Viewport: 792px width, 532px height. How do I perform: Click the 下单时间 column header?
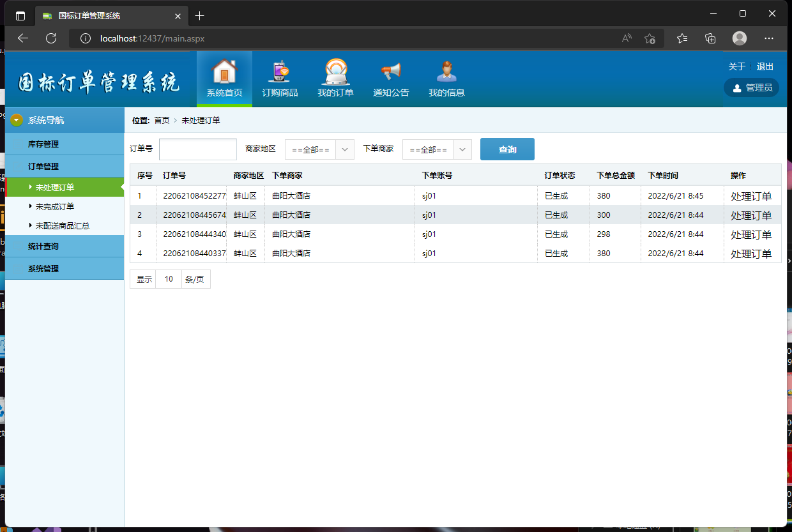pyautogui.click(x=663, y=175)
